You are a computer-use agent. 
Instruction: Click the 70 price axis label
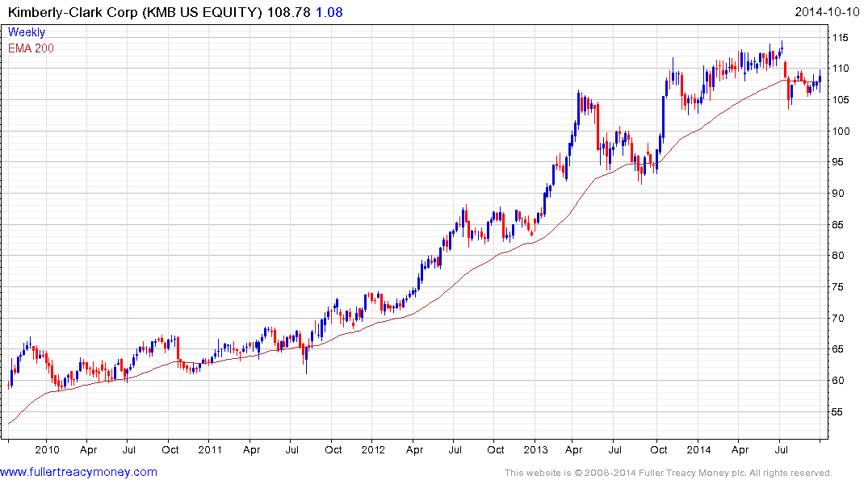837,318
